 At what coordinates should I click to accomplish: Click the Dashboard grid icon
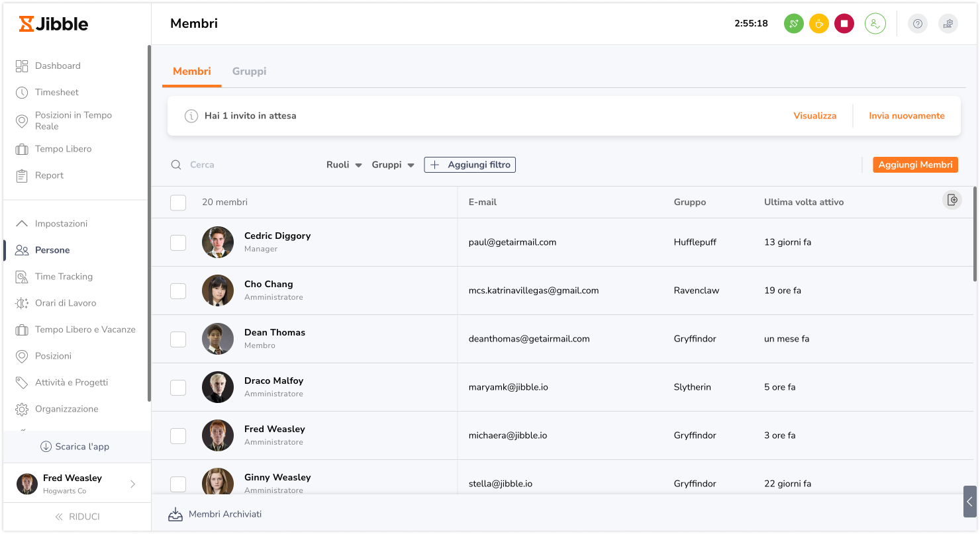pyautogui.click(x=22, y=66)
